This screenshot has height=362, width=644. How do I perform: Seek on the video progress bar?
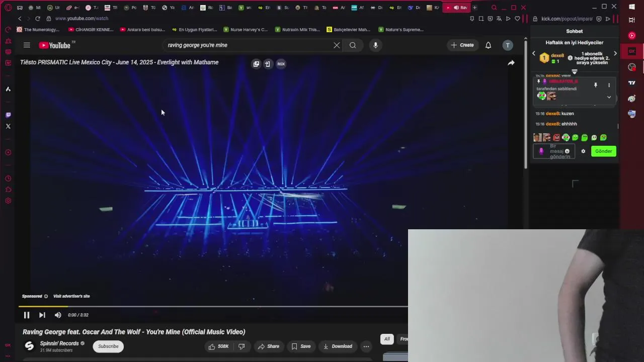213,306
